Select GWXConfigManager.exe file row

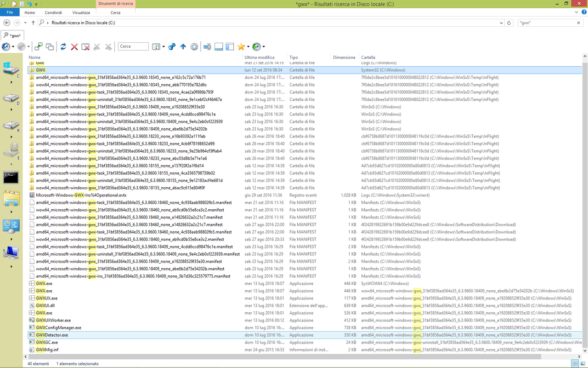[305, 328]
